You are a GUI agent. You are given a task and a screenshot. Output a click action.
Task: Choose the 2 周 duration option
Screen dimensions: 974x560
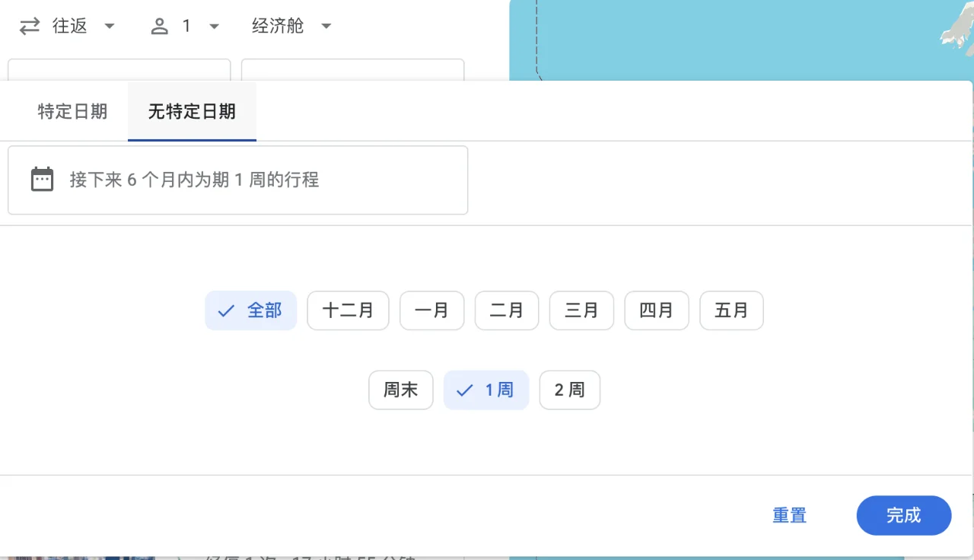[x=569, y=390]
